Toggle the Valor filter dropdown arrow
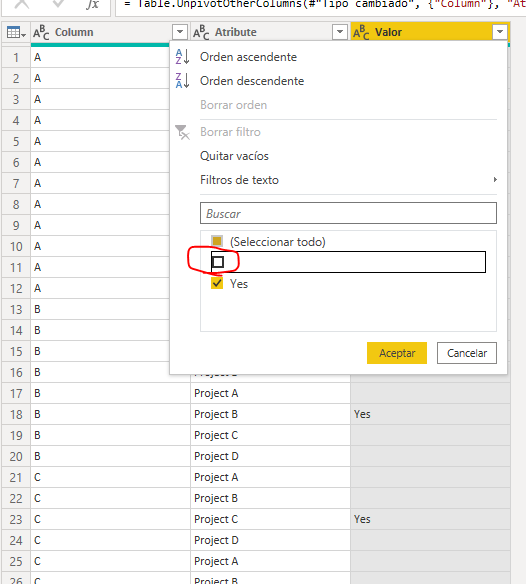This screenshot has width=526, height=584. [500, 32]
